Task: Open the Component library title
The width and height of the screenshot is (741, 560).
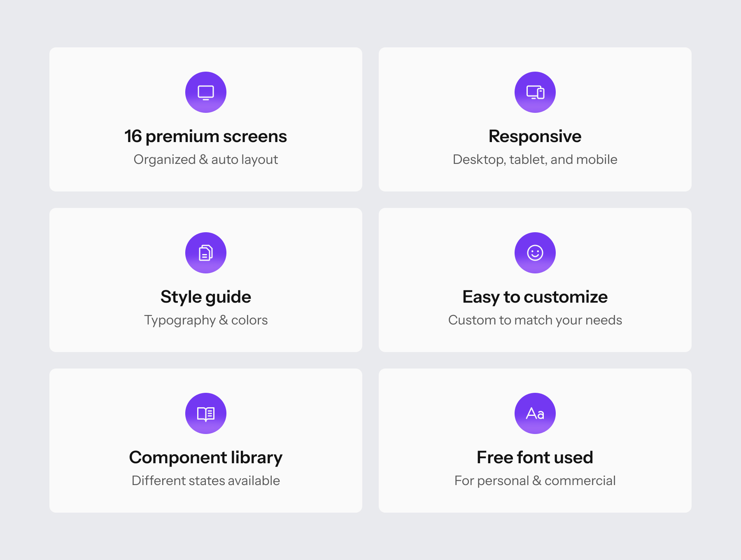Action: point(206,457)
